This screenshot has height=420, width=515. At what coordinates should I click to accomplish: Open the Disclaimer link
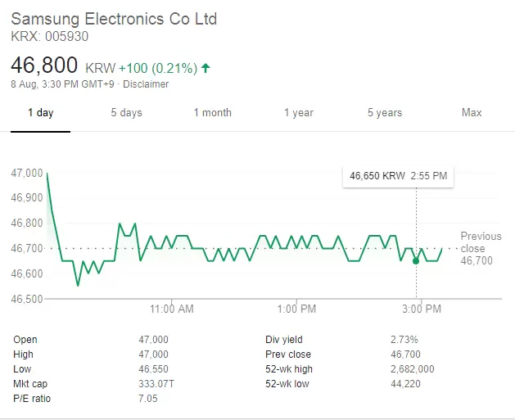click(x=147, y=84)
